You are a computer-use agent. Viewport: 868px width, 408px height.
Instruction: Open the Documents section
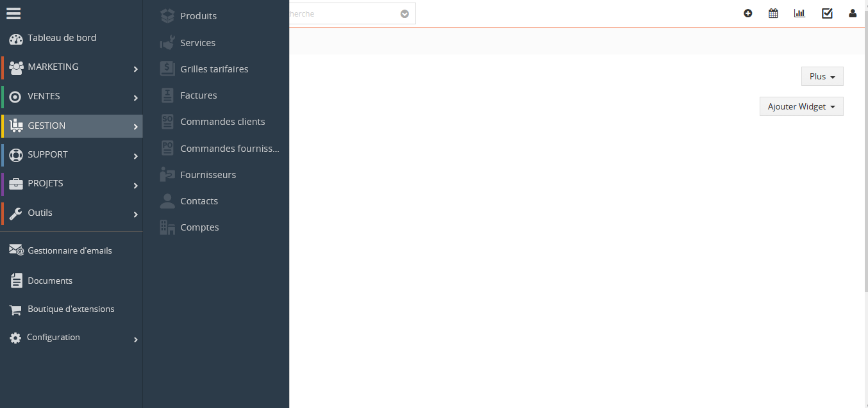pyautogui.click(x=50, y=281)
